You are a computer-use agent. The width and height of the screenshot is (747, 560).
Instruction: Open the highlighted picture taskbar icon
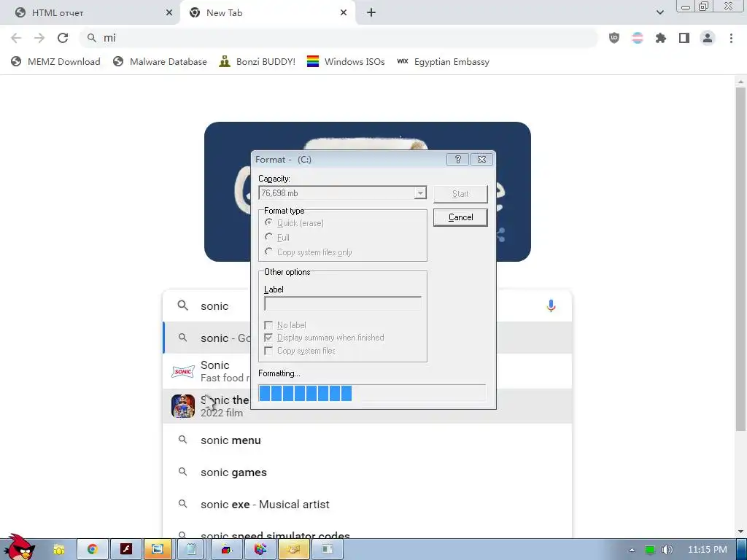[x=158, y=550]
